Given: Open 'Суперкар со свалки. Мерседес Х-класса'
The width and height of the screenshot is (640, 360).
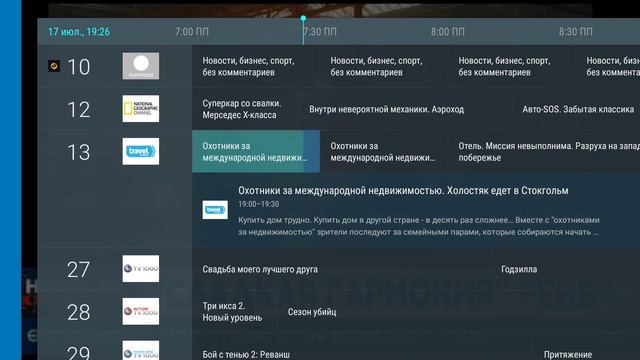Looking at the screenshot, I should [245, 109].
